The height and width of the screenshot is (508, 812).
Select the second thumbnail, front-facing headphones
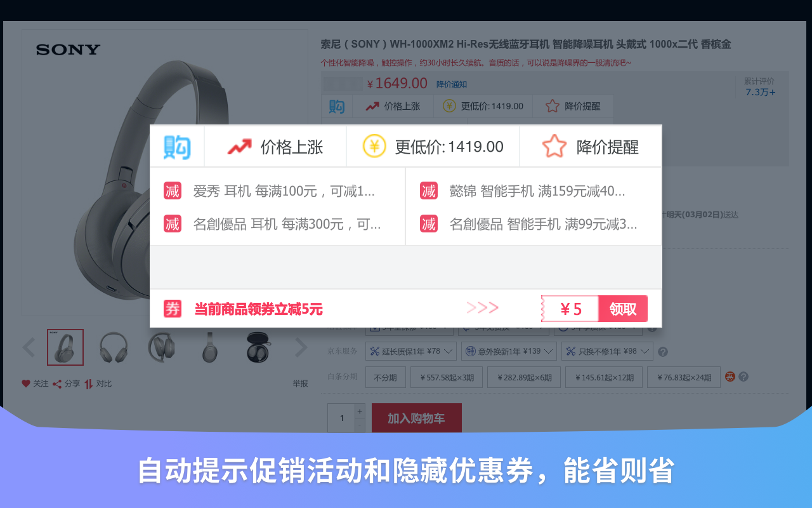click(114, 347)
